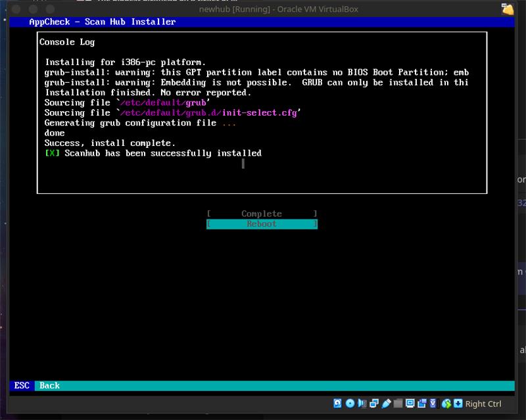Click the "Right Ctrl" host key label
Image resolution: width=526 pixels, height=420 pixels.
(x=483, y=404)
